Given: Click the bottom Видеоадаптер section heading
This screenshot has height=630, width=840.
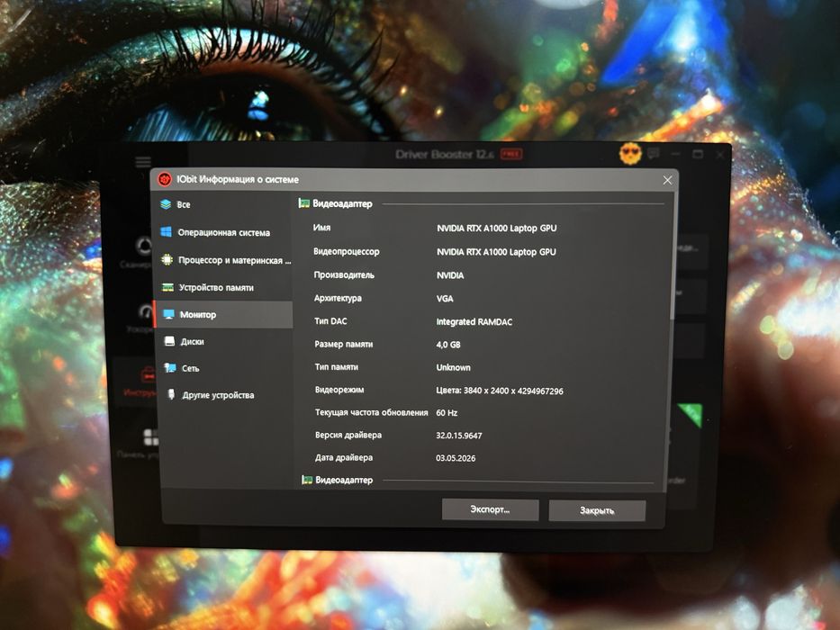Looking at the screenshot, I should pyautogui.click(x=344, y=480).
